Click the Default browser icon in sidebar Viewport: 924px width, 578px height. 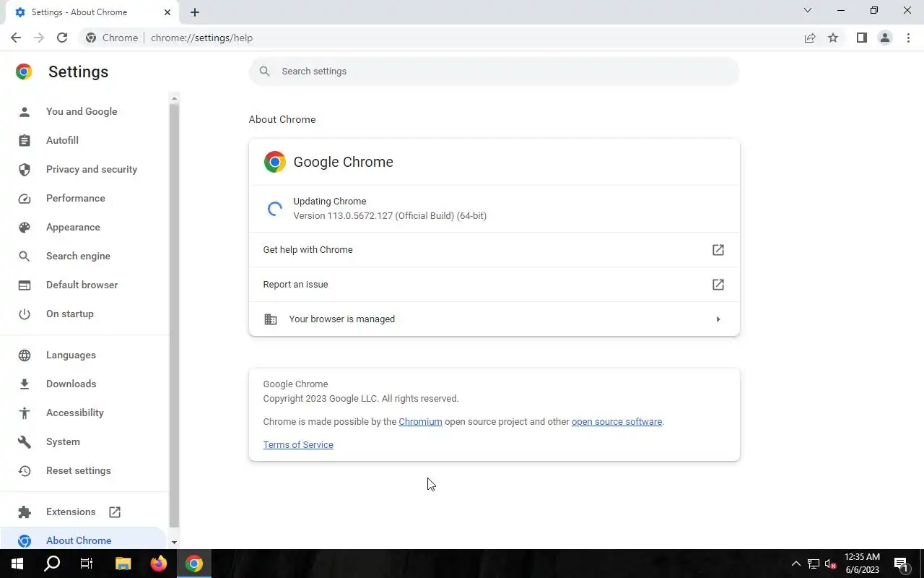click(x=25, y=285)
